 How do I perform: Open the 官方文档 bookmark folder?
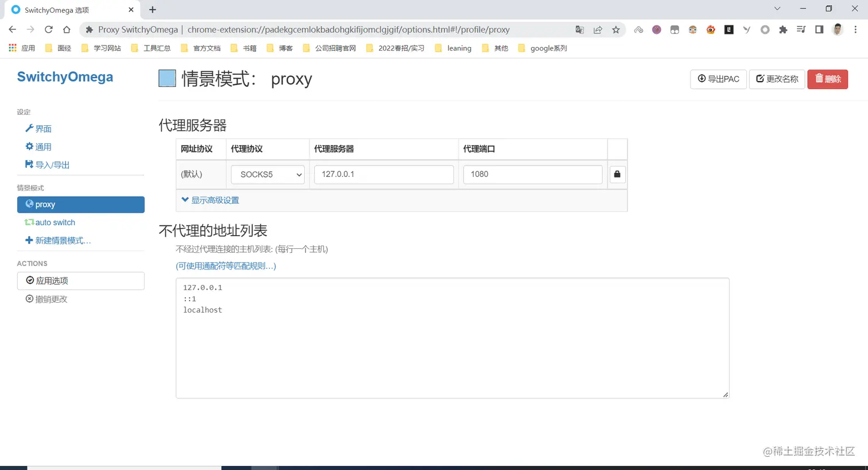200,48
